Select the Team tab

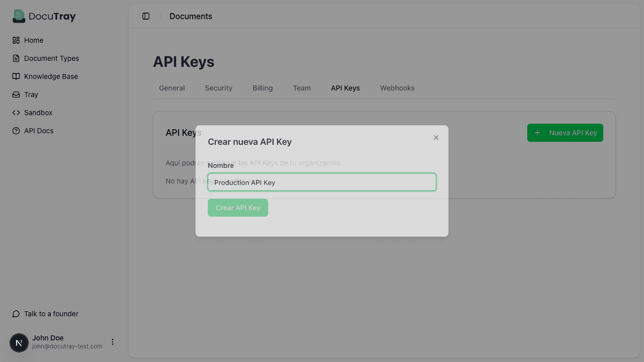(301, 87)
